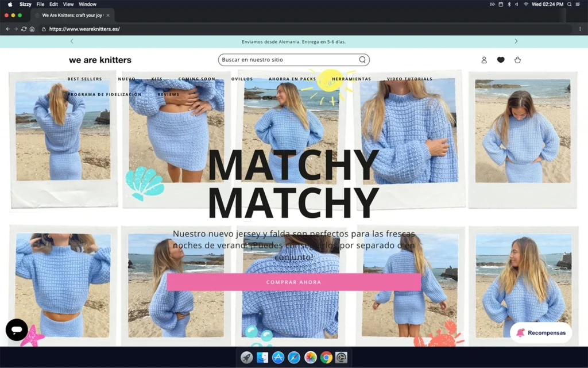The width and height of the screenshot is (588, 368).
Task: Show next announcement banner message
Action: coord(516,41)
